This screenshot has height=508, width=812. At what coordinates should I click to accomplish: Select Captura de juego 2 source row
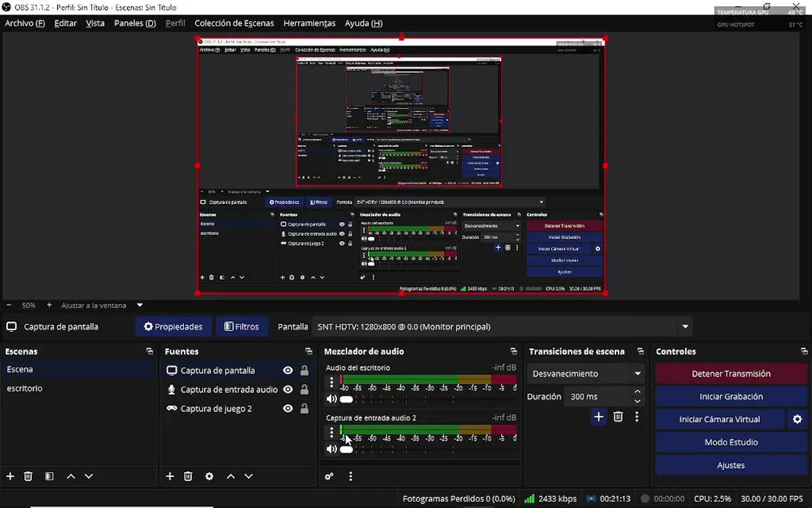click(x=237, y=409)
